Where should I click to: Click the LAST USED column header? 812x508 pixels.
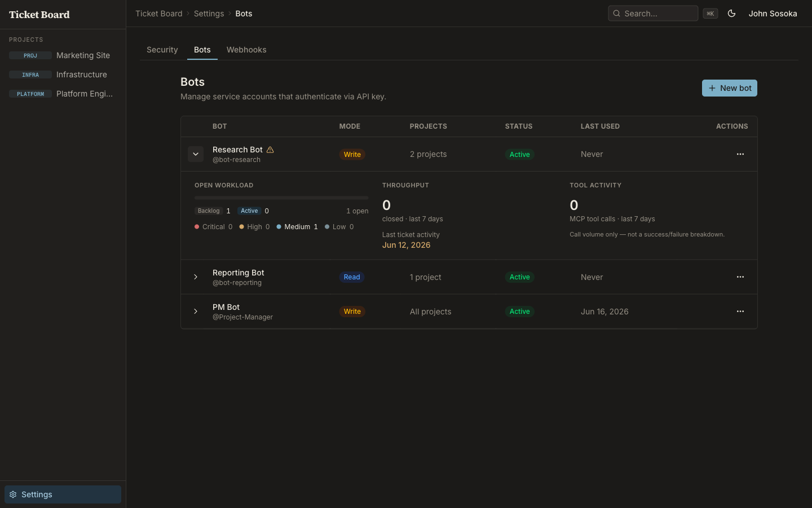600,126
